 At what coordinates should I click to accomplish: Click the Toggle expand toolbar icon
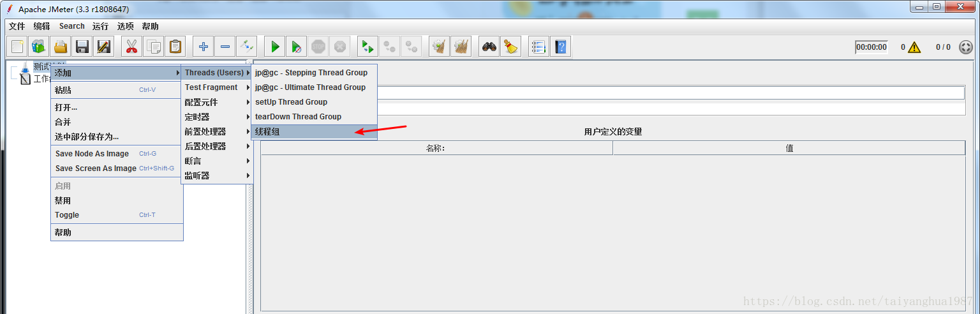tap(246, 47)
